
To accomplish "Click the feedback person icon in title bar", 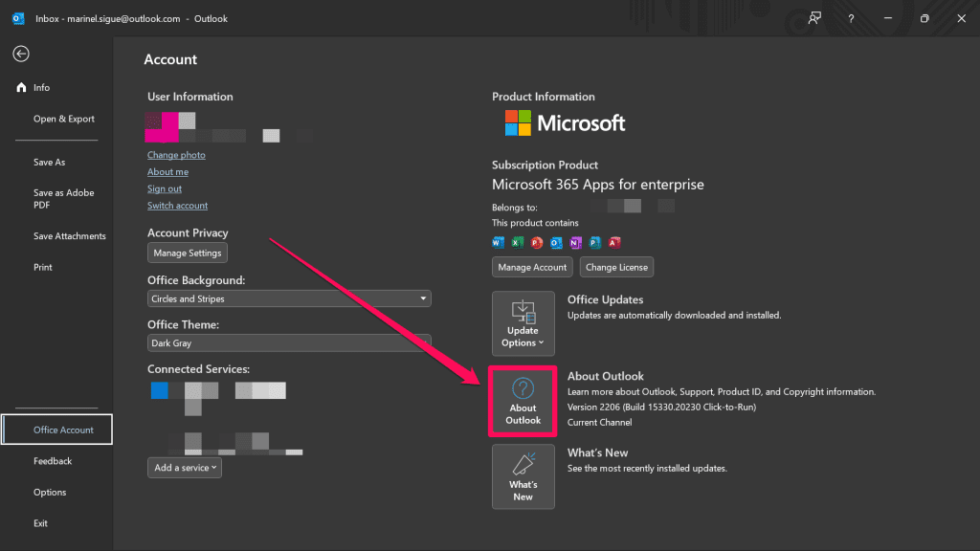I will click(814, 18).
